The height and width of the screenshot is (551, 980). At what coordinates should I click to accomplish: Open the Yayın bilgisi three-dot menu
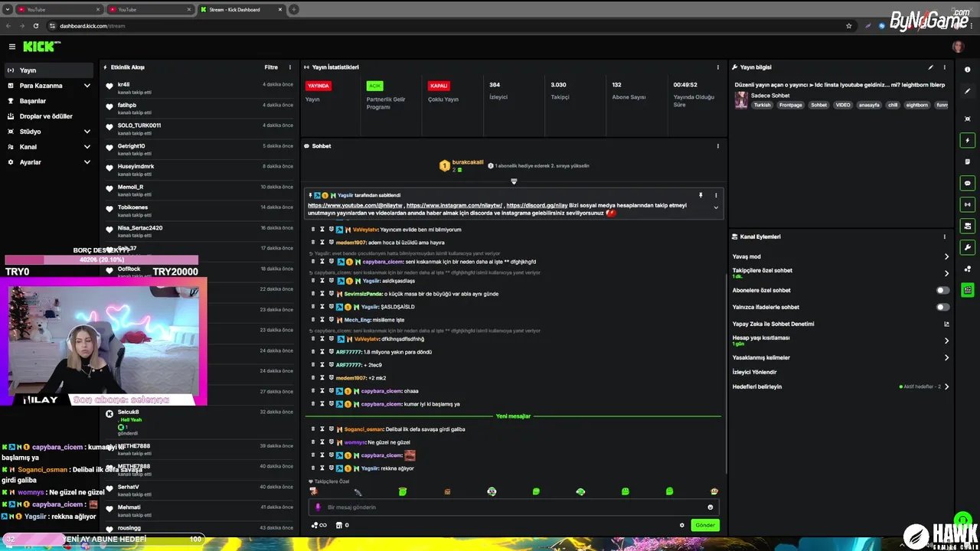click(945, 67)
